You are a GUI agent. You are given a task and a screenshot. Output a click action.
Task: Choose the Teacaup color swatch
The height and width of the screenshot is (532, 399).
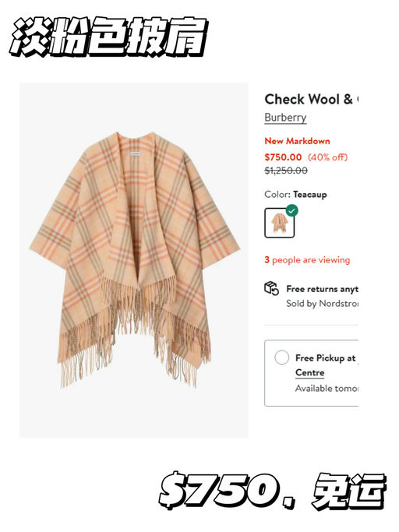click(279, 223)
